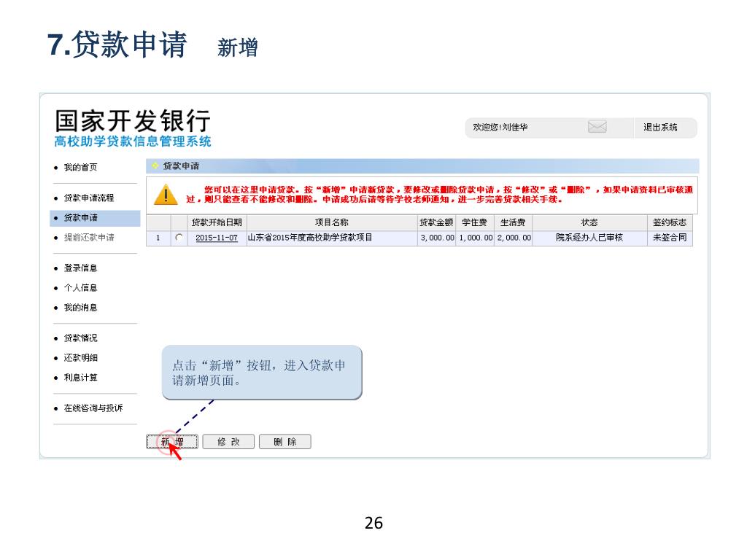747x560 pixels.
Task: Open 利息计算 sidebar item
Action: [80, 378]
